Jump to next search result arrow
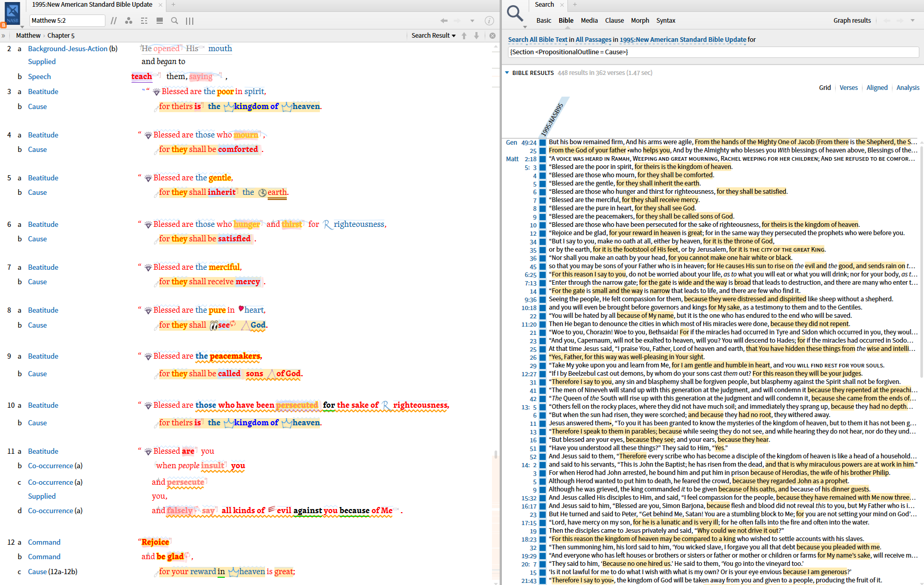 pos(476,36)
